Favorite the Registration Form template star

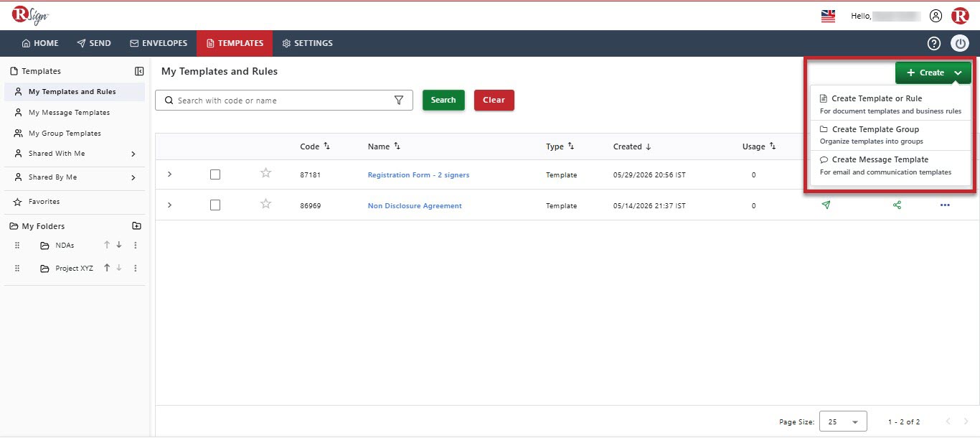266,173
